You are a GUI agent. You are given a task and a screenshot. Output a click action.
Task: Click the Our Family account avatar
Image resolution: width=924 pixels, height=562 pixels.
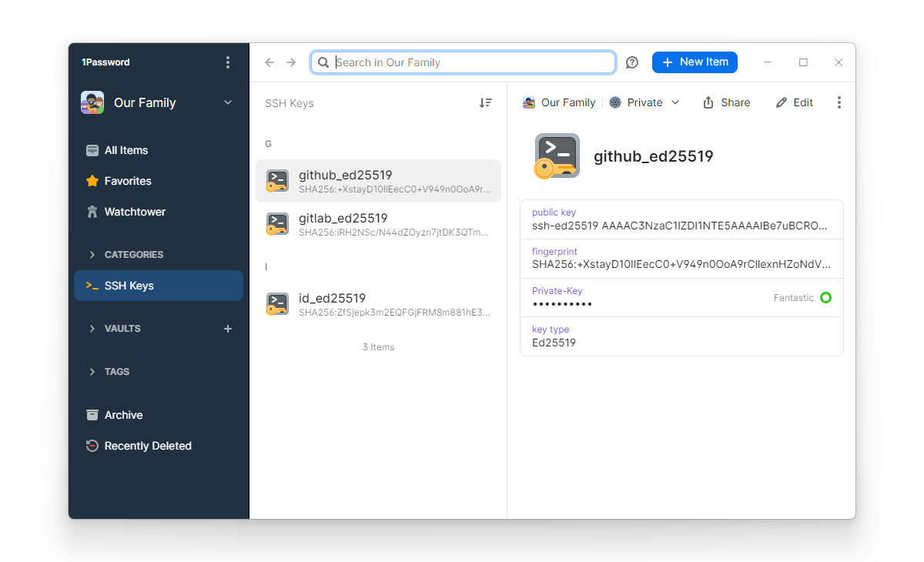coord(92,102)
